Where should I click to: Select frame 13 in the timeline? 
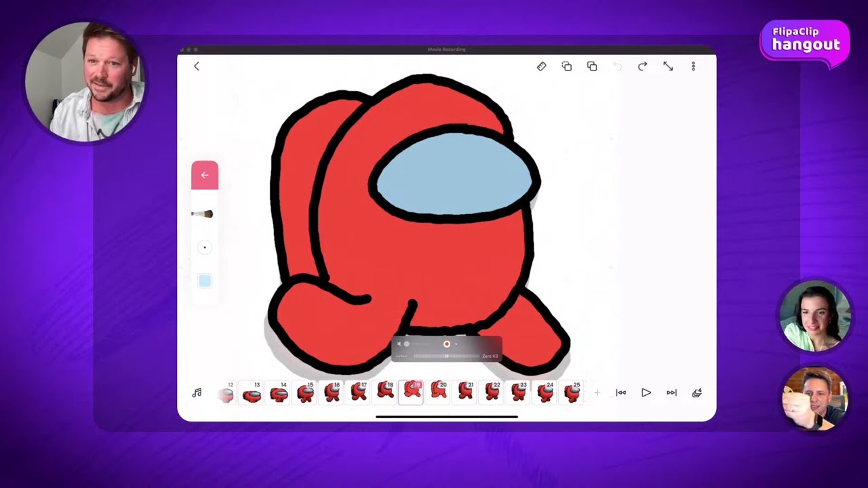252,393
